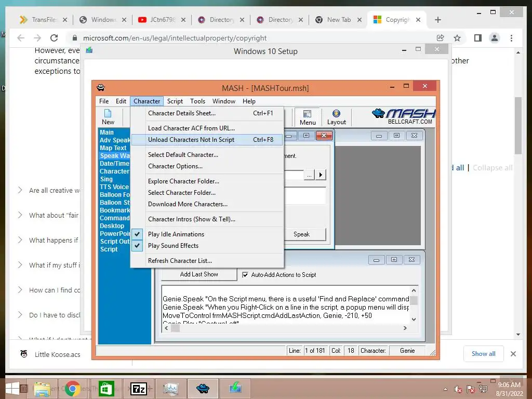Click the Speak button
The height and width of the screenshot is (399, 532).
point(302,234)
